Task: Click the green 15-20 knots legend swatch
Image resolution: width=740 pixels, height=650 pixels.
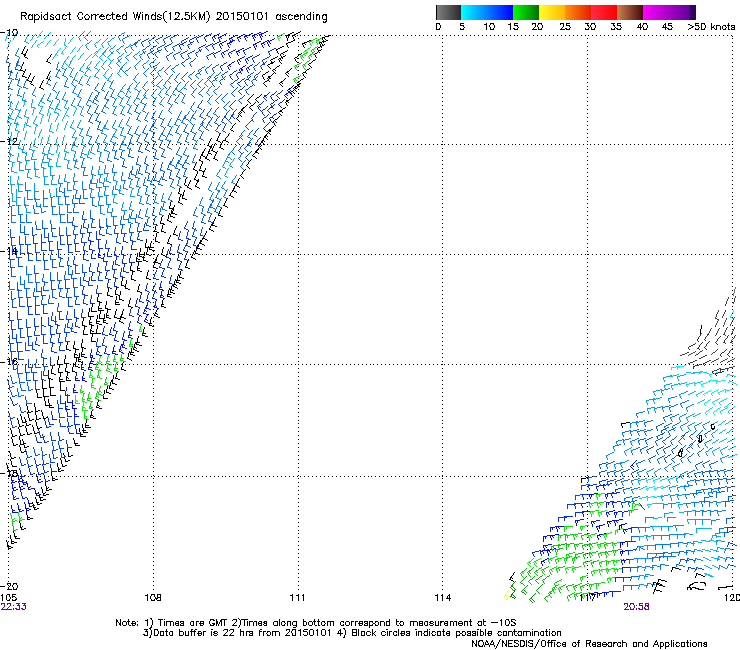Action: tap(526, 12)
